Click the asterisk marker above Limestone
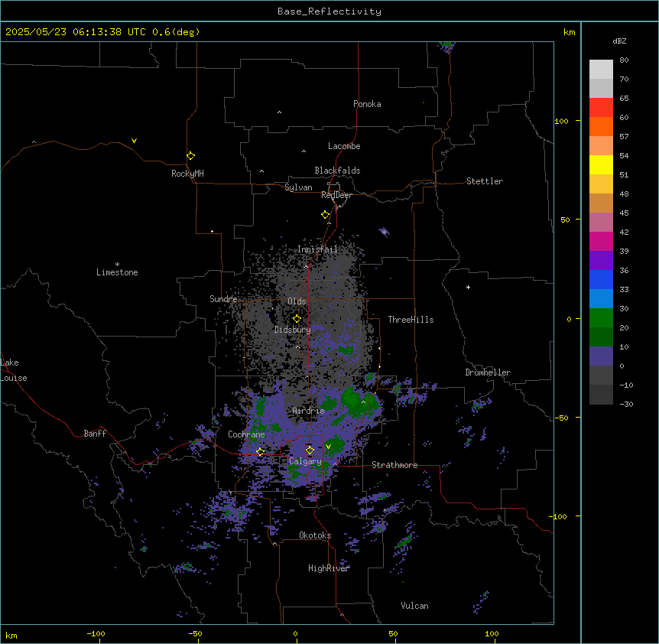This screenshot has width=659, height=644. 117,265
